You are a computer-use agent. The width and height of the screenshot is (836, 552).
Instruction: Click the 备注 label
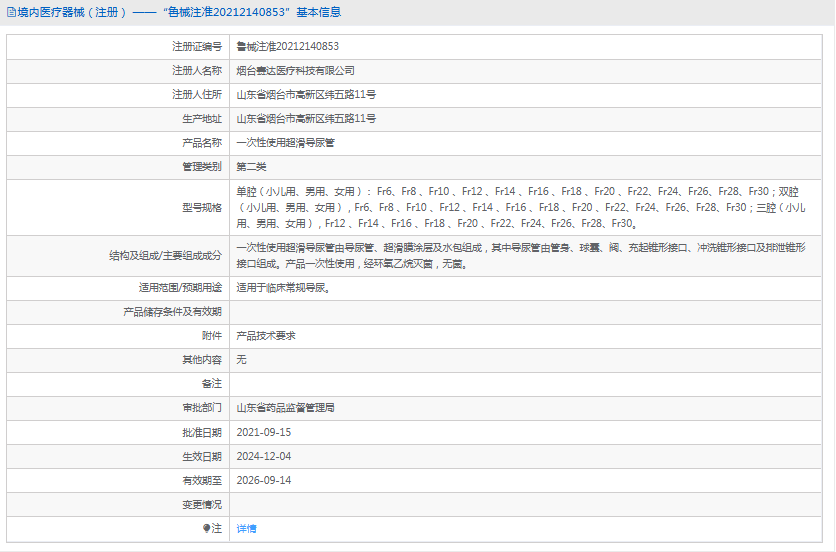click(x=212, y=383)
